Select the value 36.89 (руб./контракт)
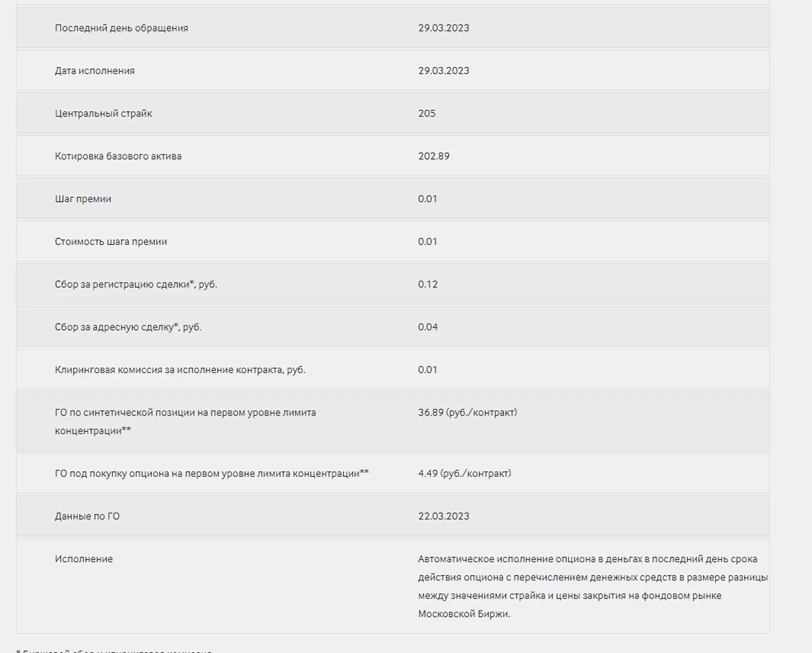Screen dimensions: 812x653 (467, 412)
